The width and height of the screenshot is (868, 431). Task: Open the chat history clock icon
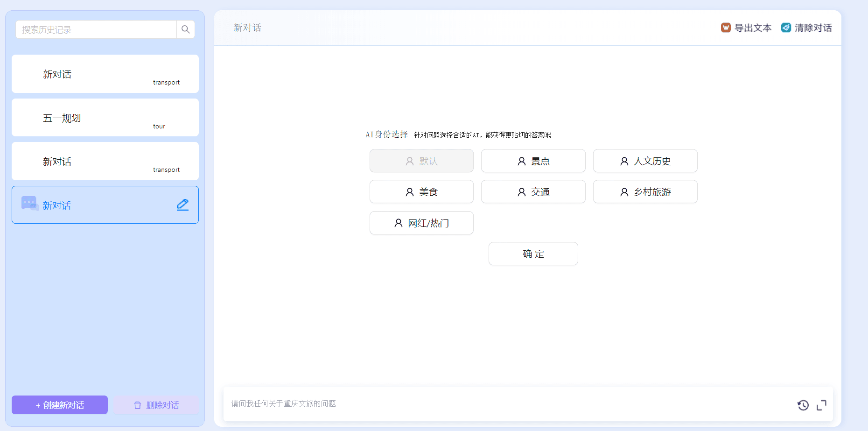coord(803,405)
